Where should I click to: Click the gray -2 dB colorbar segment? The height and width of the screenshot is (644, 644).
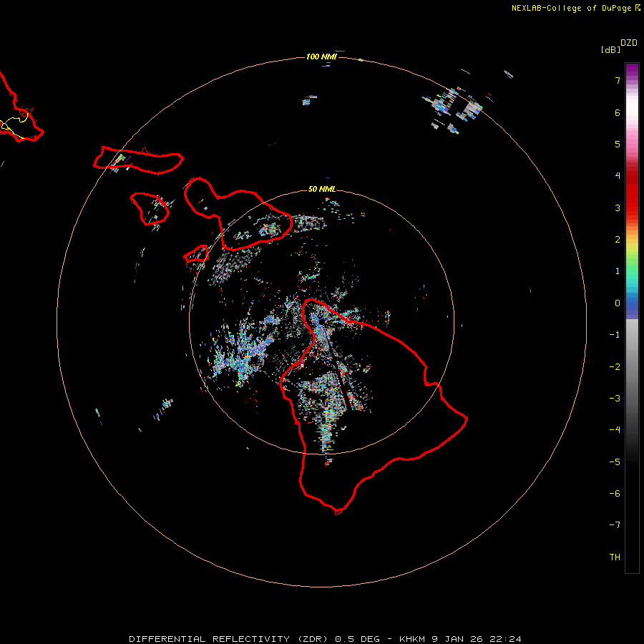pyautogui.click(x=632, y=367)
